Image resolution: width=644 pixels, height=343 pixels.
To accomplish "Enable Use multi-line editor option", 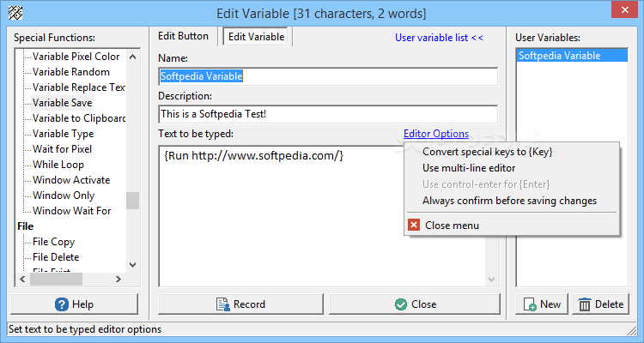I will tap(469, 168).
